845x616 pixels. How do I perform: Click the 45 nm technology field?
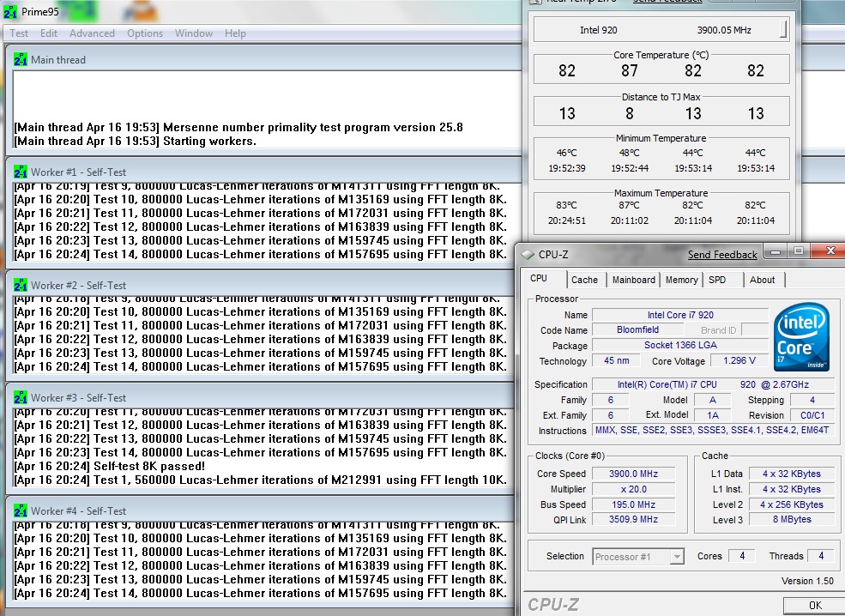click(x=616, y=360)
